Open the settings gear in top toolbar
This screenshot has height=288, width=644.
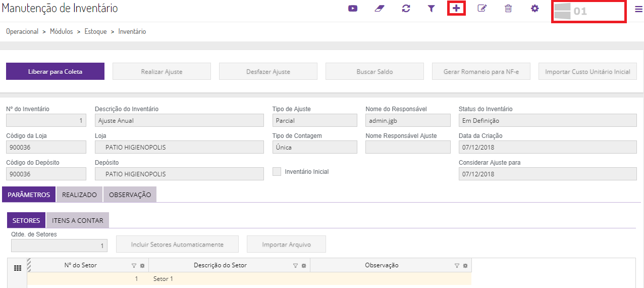tap(535, 9)
